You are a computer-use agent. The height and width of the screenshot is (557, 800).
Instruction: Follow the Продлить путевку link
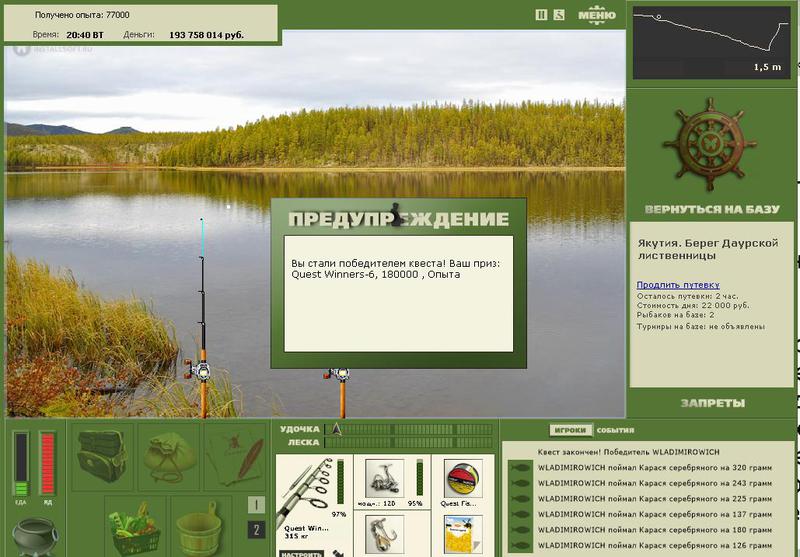[x=678, y=285]
